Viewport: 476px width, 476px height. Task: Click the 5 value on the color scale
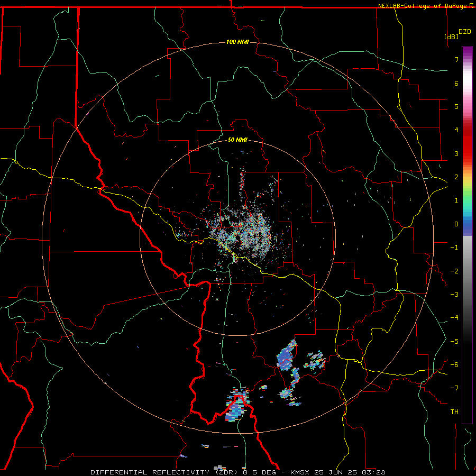(456, 106)
